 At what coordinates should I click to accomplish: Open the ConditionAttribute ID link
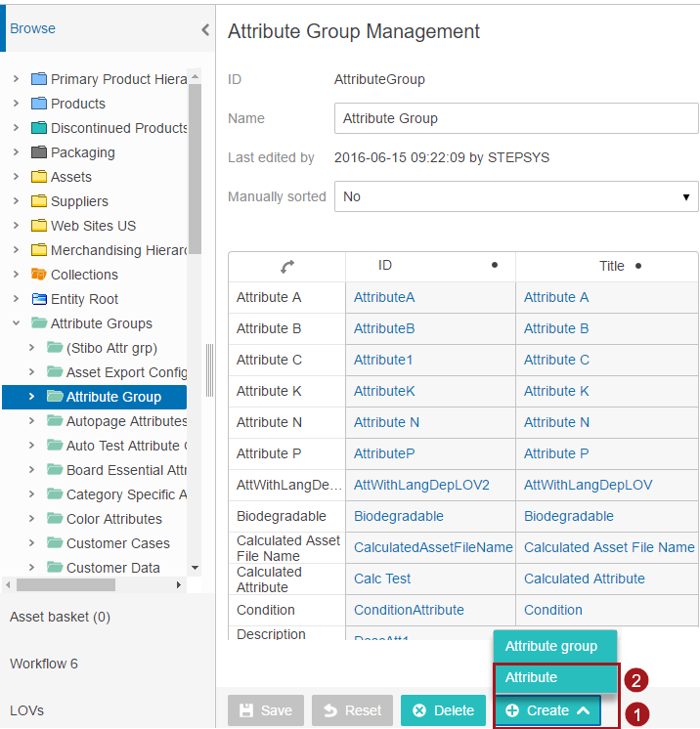[409, 610]
